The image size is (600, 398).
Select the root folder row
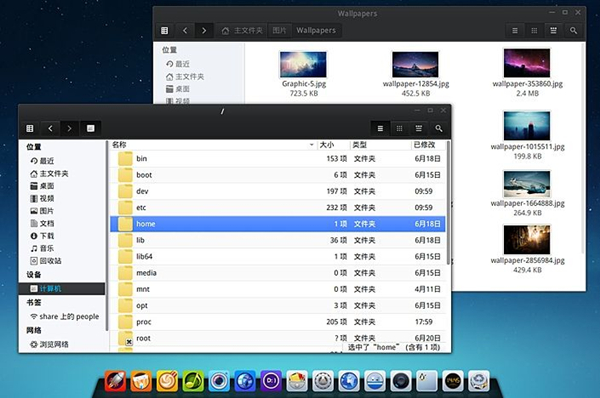pyautogui.click(x=278, y=338)
